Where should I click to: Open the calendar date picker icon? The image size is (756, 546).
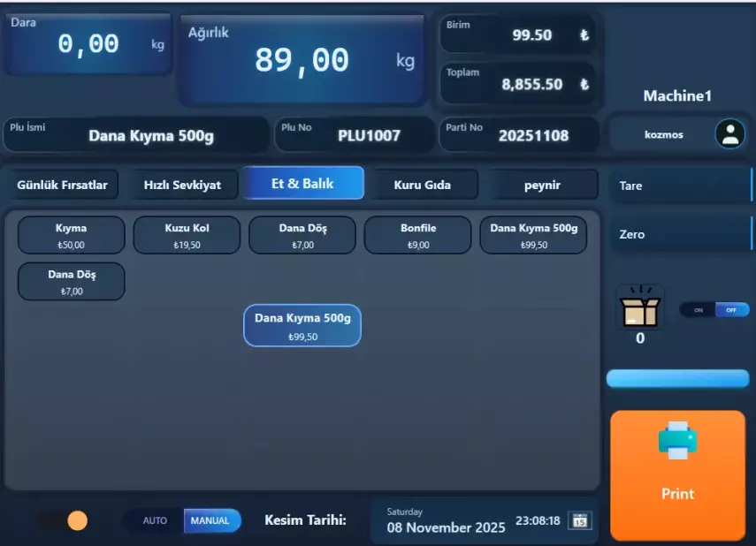point(580,520)
